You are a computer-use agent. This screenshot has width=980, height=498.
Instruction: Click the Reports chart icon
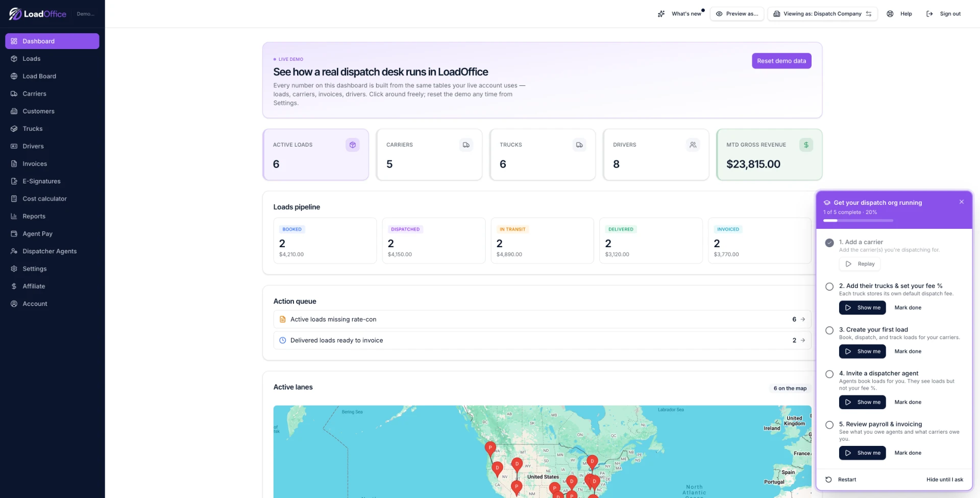point(14,216)
